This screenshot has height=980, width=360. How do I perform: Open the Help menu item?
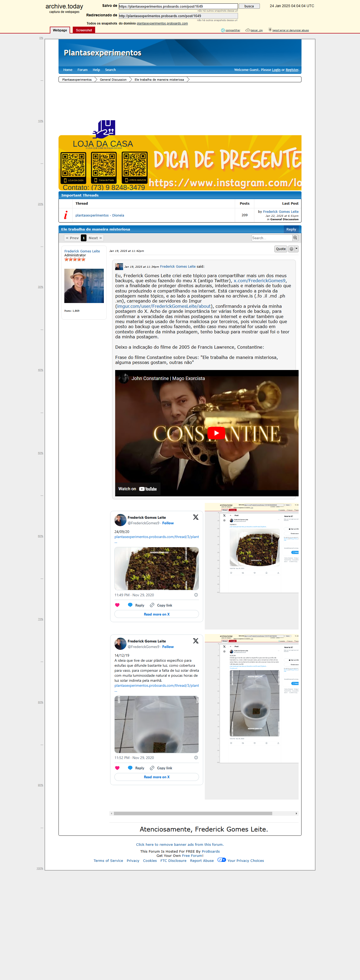[96, 70]
